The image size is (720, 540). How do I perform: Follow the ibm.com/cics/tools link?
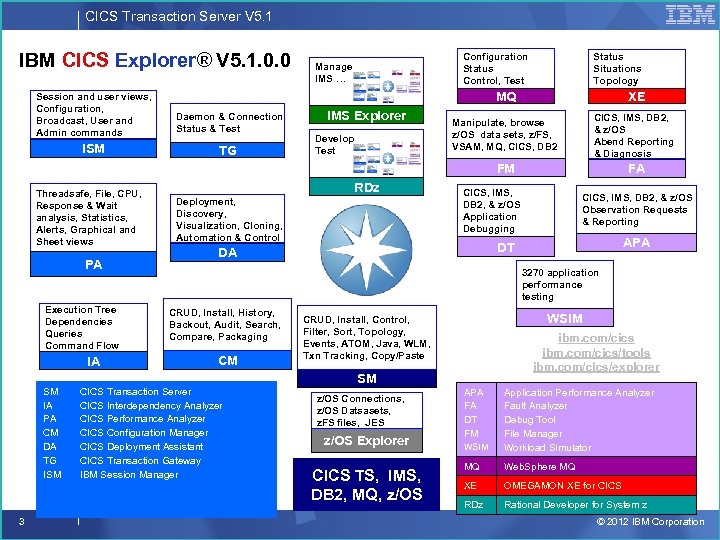click(596, 353)
